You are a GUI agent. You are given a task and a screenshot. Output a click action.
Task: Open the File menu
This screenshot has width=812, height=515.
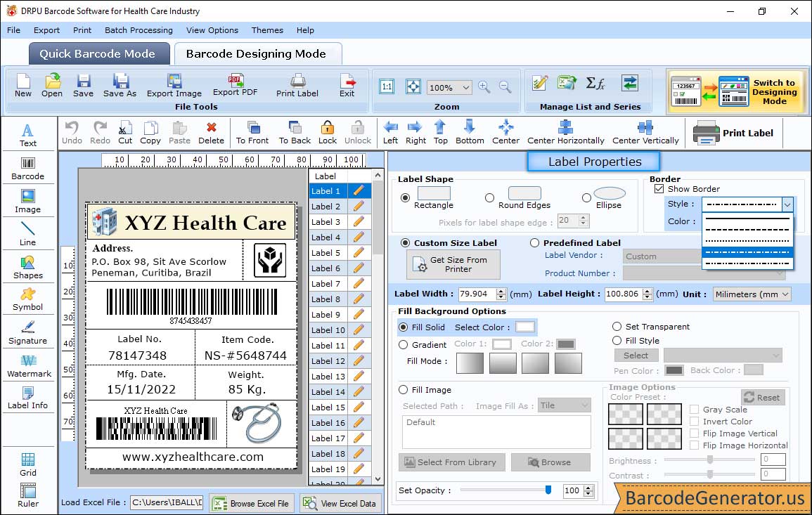pos(13,30)
